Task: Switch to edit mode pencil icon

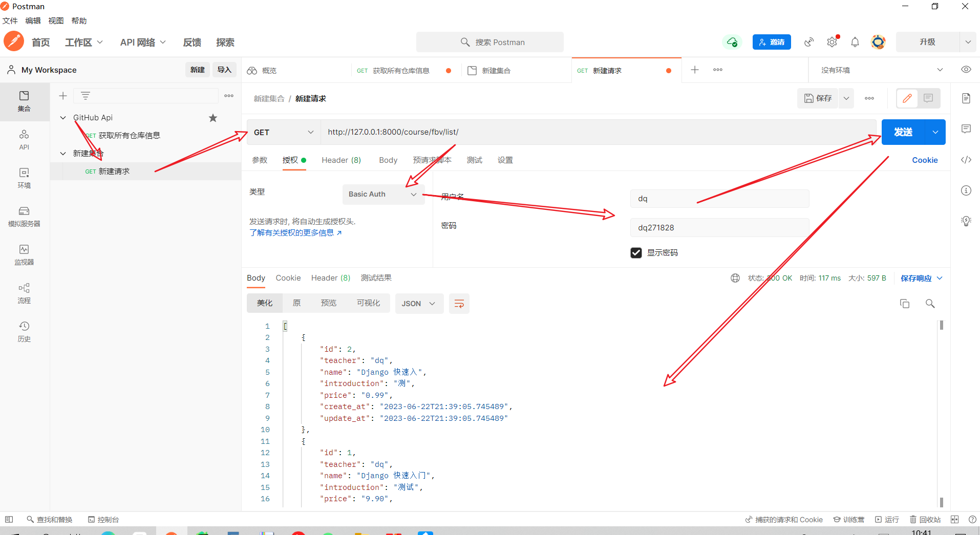Action: (x=907, y=98)
